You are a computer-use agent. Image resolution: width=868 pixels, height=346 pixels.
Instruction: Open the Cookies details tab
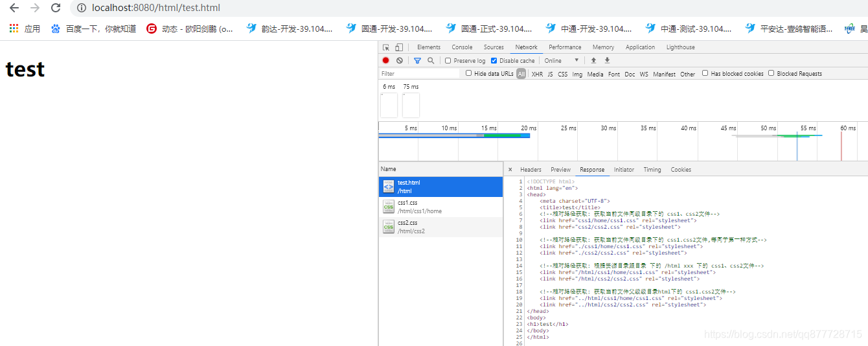pos(681,170)
